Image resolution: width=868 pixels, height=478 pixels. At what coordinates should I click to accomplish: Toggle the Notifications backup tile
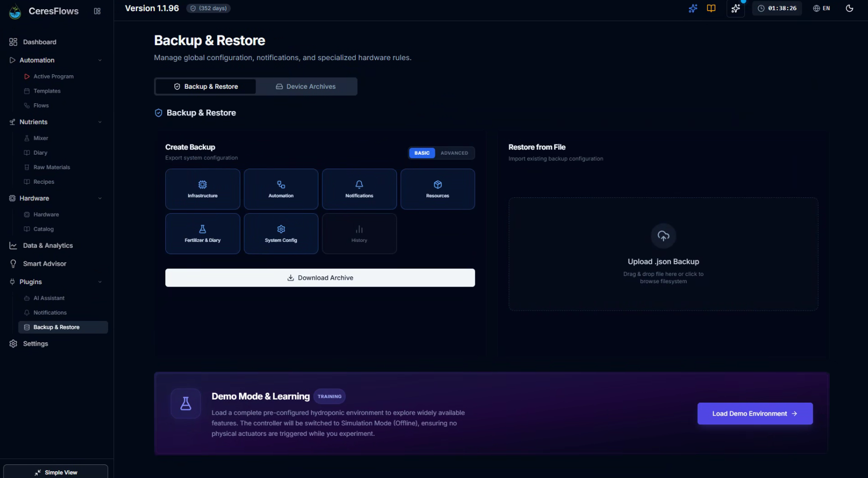click(x=360, y=189)
